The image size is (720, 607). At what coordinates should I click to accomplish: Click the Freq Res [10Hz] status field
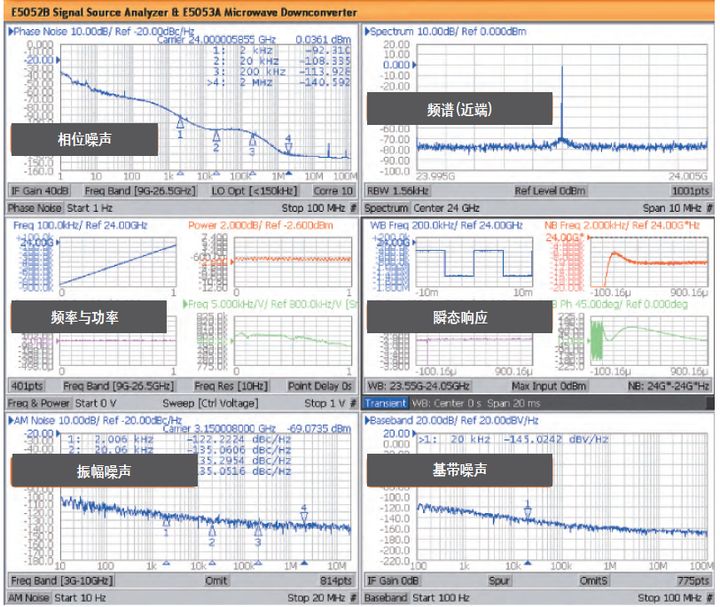pos(231,386)
